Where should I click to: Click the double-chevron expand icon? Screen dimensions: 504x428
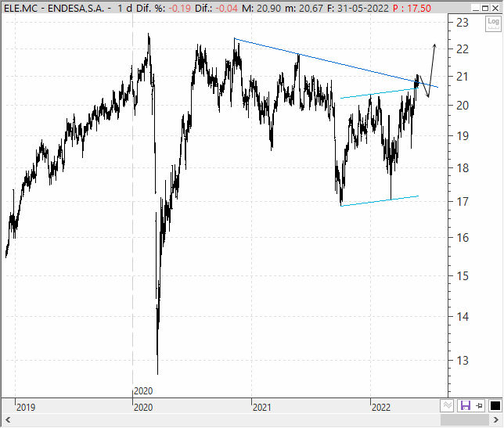pos(447,405)
